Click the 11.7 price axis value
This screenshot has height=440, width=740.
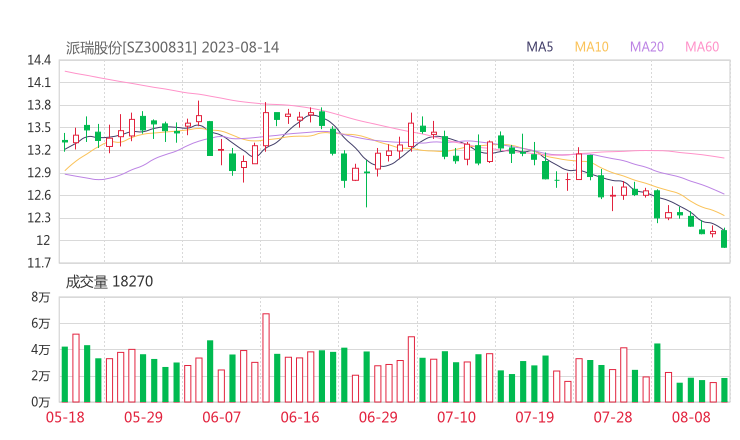pos(39,263)
